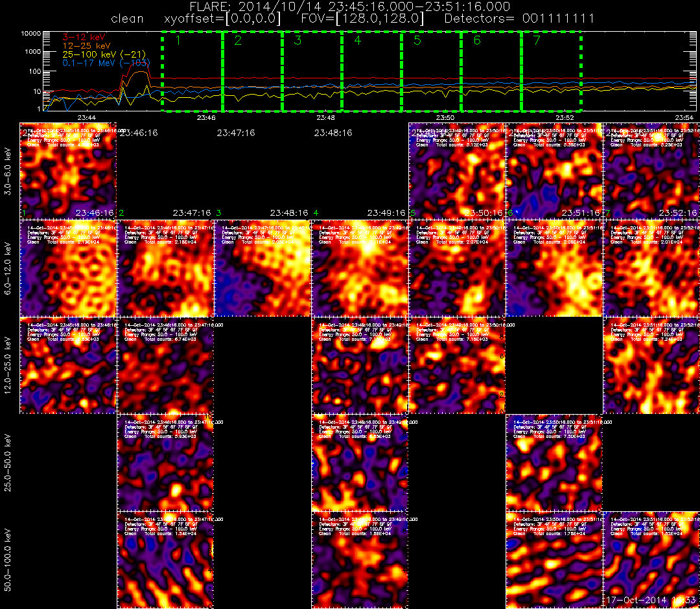This screenshot has width=700, height=609.
Task: Select interval 2 box in the light curve
Action: click(252, 71)
